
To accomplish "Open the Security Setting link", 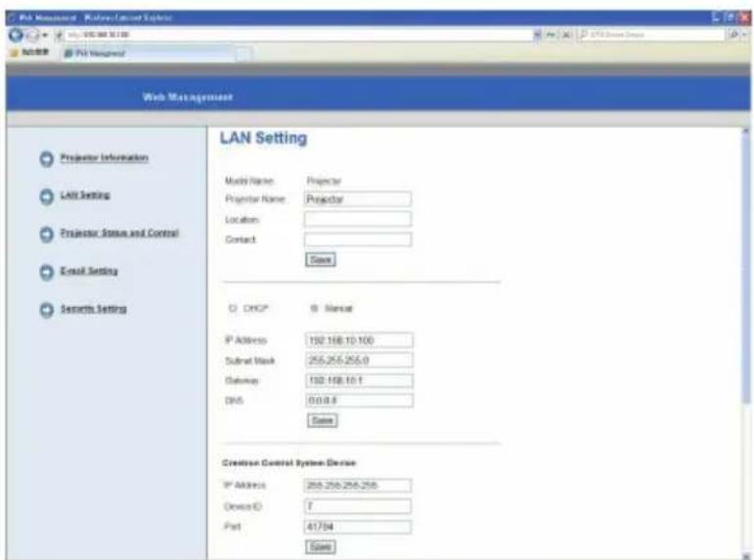I will point(93,309).
